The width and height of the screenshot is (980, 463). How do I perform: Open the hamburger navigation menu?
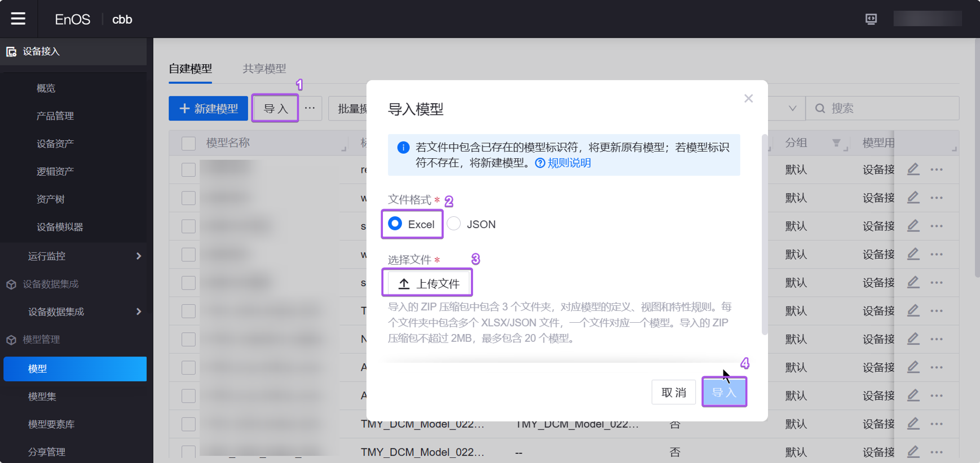18,19
